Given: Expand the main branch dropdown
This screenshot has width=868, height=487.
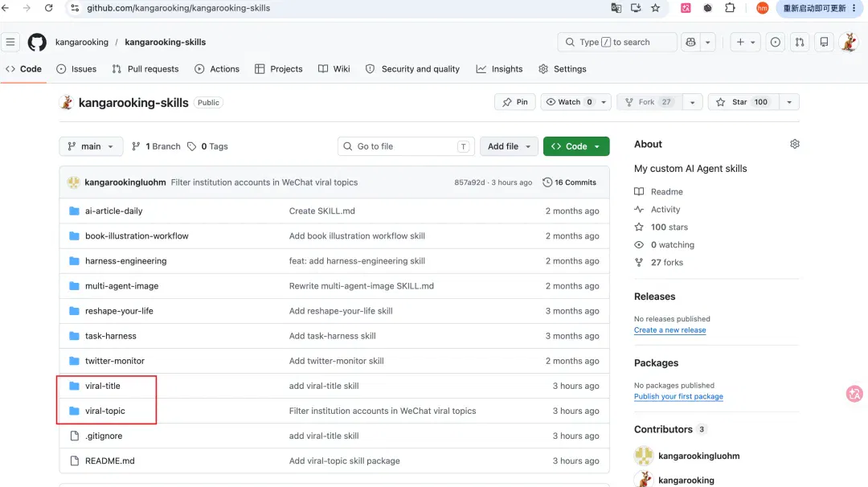Looking at the screenshot, I should pos(91,146).
